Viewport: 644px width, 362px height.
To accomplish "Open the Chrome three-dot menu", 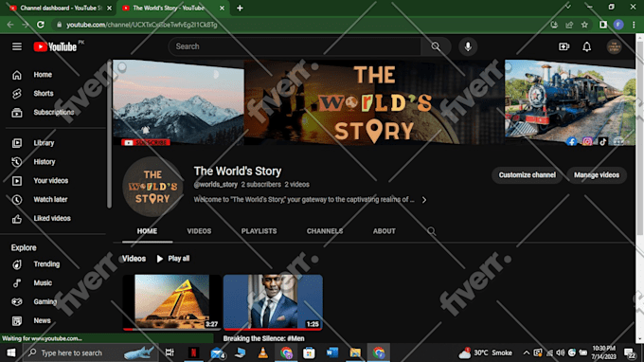I will click(634, 25).
